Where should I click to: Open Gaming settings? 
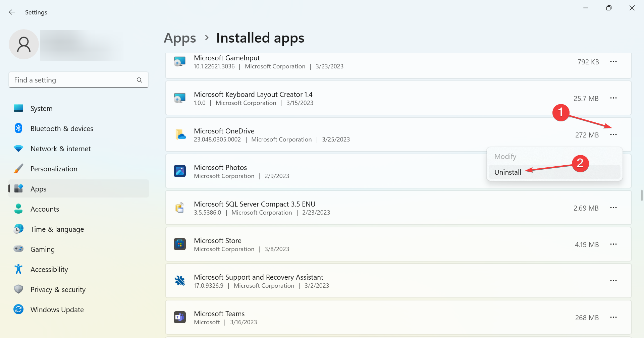[x=78, y=249]
